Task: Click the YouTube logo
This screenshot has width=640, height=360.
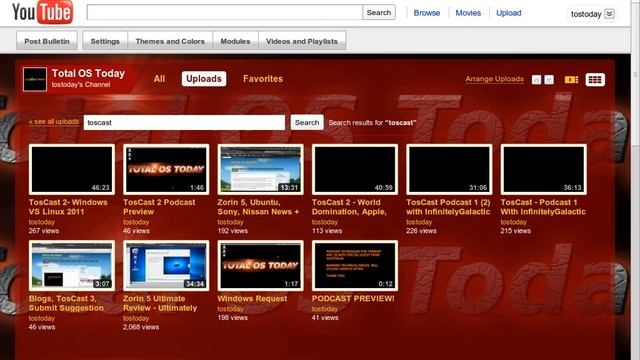Action: pos(42,12)
